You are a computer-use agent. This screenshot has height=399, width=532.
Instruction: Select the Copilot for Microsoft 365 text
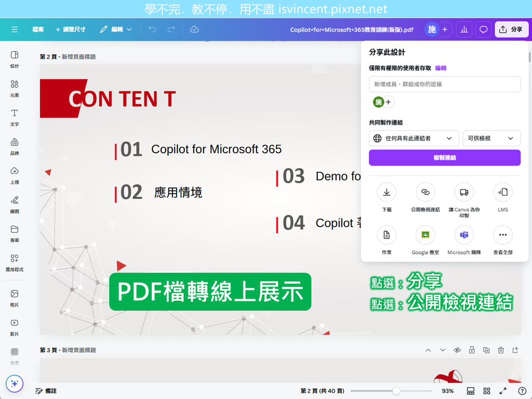click(216, 149)
